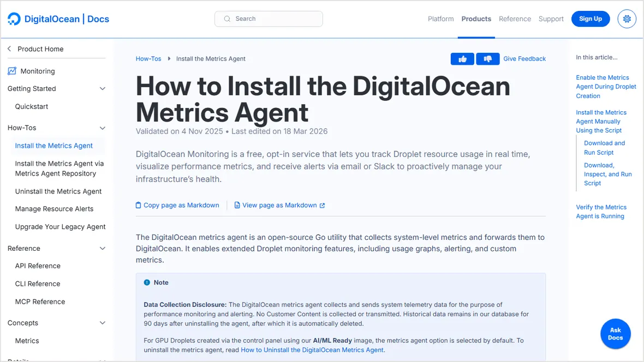
Task: Click the Concepts sidebar heading
Action: pos(22,323)
